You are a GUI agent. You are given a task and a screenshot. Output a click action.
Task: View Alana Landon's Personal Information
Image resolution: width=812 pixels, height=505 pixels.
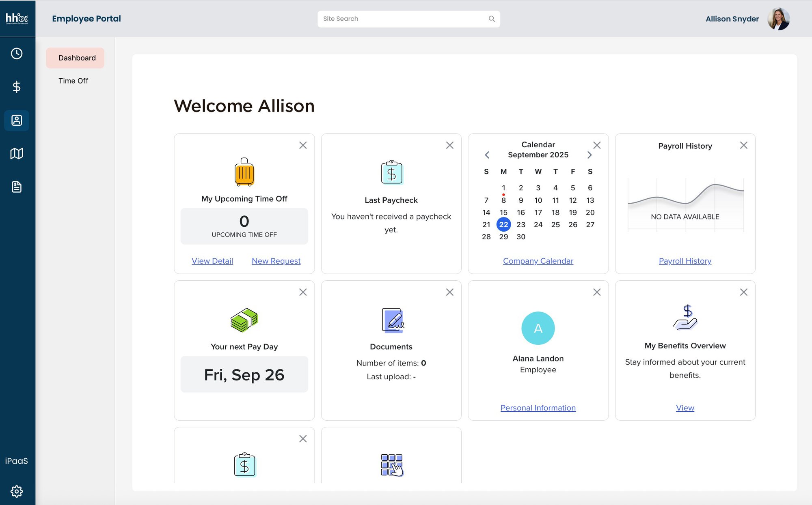(538, 408)
